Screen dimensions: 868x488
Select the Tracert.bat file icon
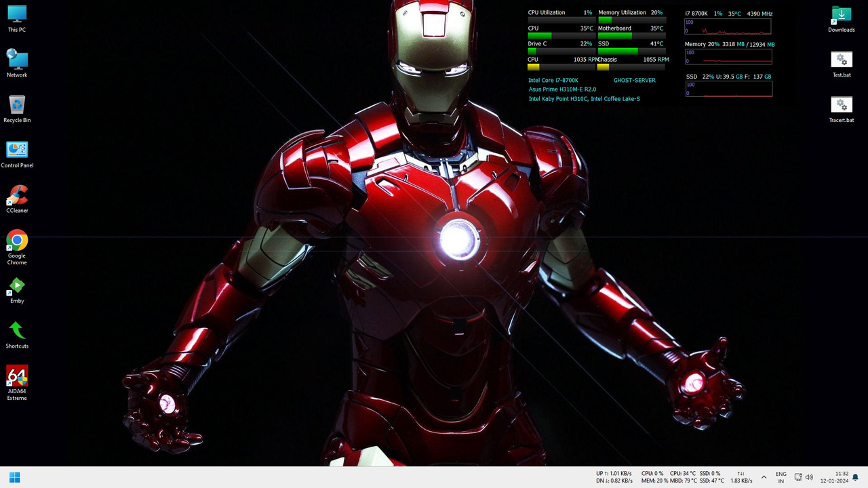tap(841, 109)
